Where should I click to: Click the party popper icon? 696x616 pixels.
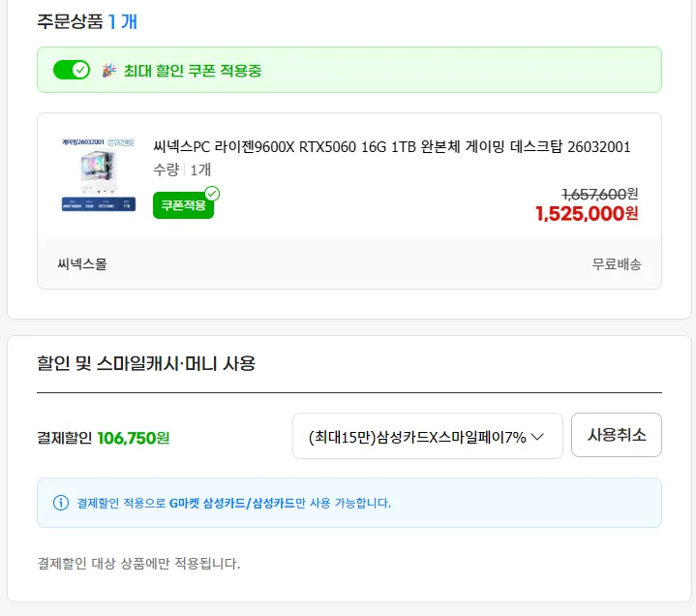pyautogui.click(x=107, y=70)
